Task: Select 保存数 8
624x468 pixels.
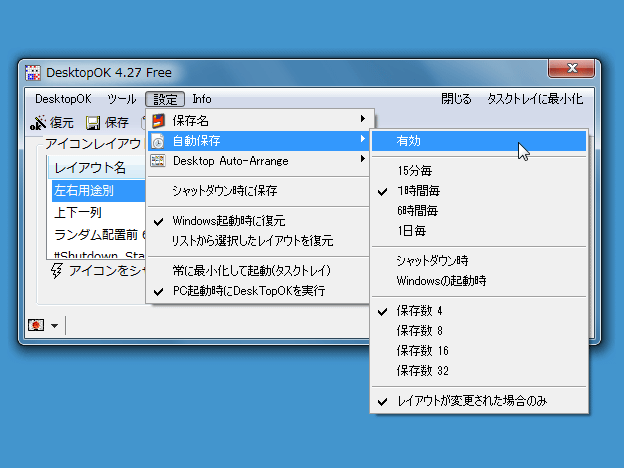Action: (479, 331)
